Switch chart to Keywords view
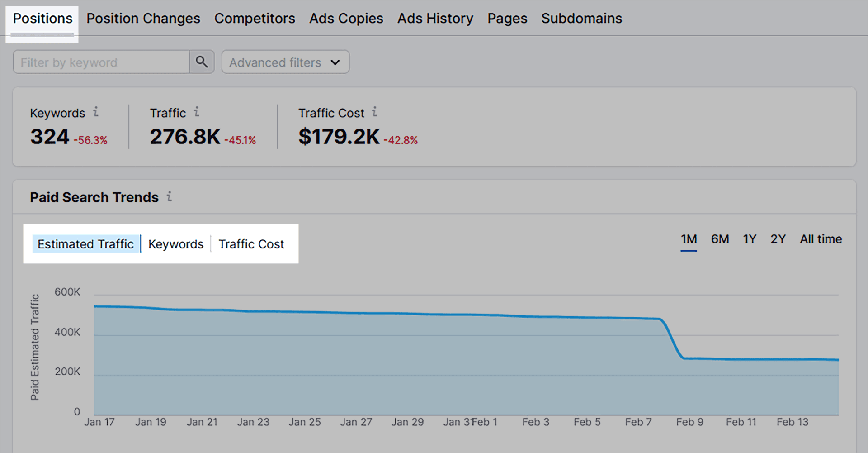 (176, 244)
